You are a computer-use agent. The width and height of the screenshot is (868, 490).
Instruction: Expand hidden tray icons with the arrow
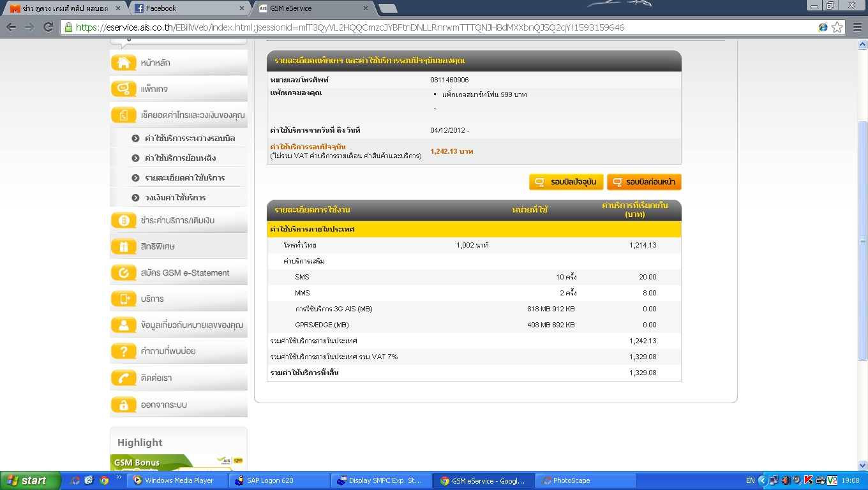(763, 480)
